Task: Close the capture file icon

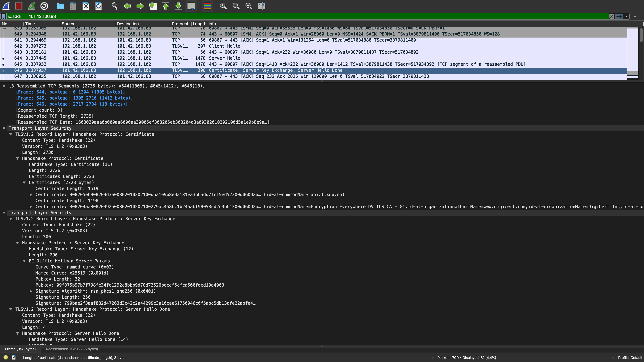Action: pos(86,6)
